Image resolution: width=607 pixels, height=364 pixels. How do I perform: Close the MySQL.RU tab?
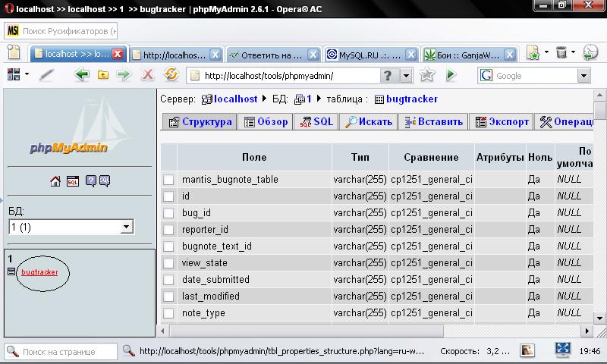410,55
